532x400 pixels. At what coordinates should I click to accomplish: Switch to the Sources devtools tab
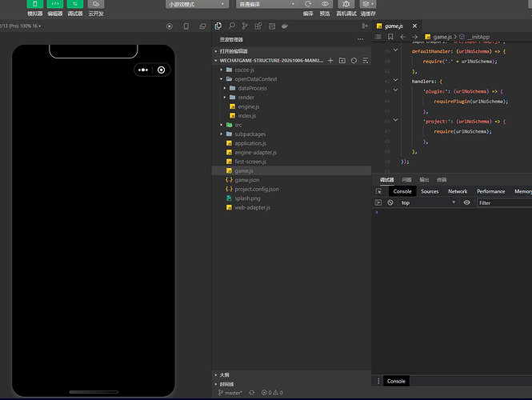click(430, 191)
